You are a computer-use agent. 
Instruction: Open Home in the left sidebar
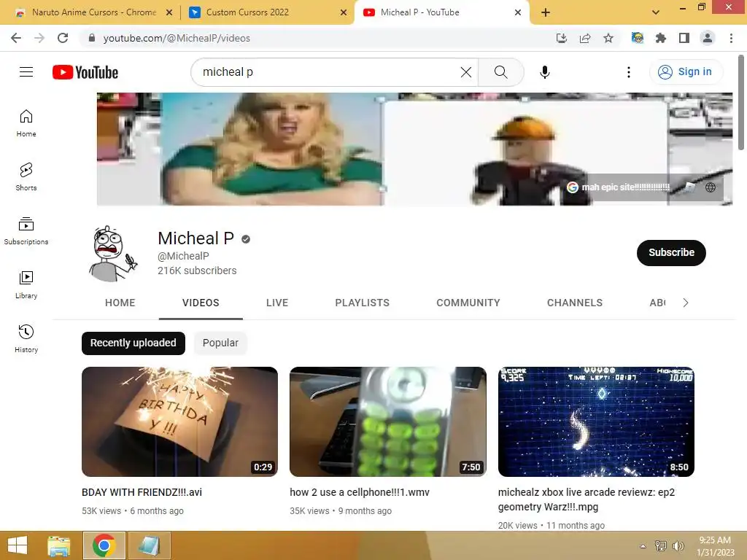tap(26, 122)
